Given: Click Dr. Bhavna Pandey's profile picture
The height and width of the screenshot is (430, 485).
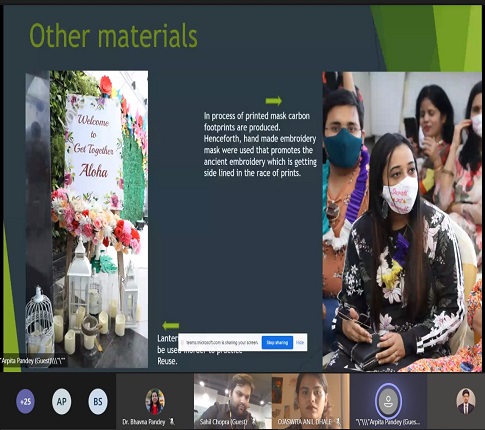Looking at the screenshot, I should pos(155,402).
